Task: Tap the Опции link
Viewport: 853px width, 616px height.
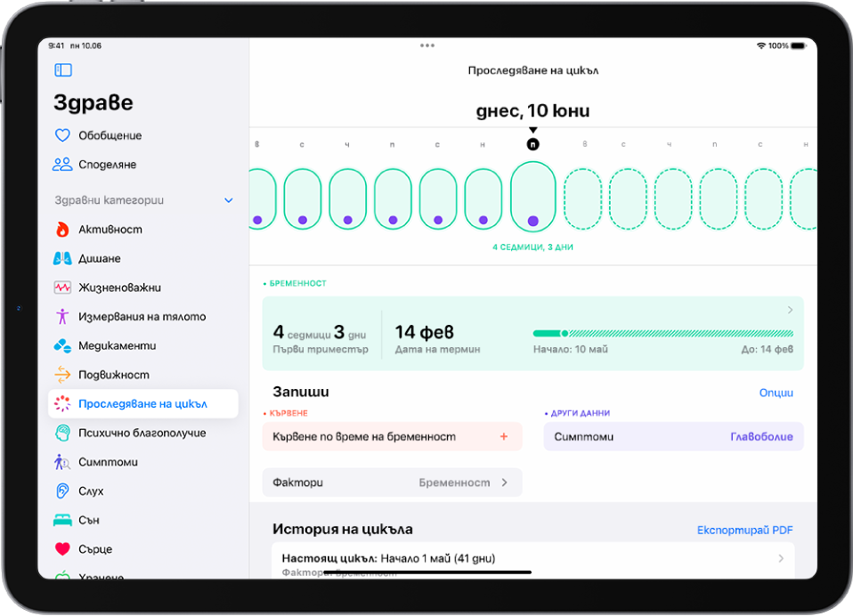Action: [x=776, y=393]
